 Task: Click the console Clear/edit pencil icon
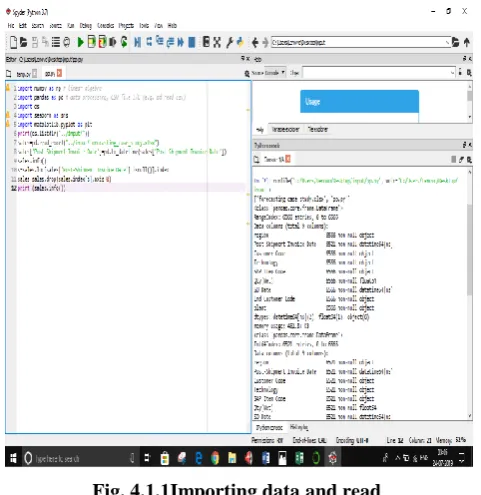[461, 160]
